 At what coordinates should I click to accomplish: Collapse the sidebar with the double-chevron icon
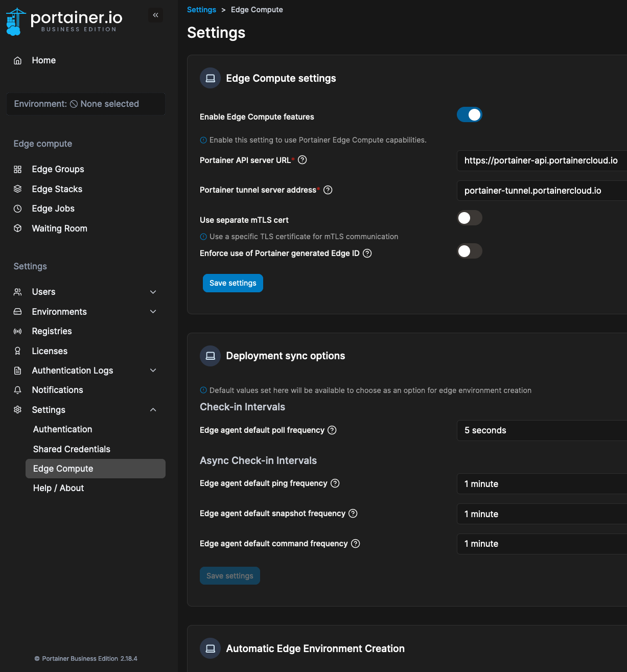[155, 15]
